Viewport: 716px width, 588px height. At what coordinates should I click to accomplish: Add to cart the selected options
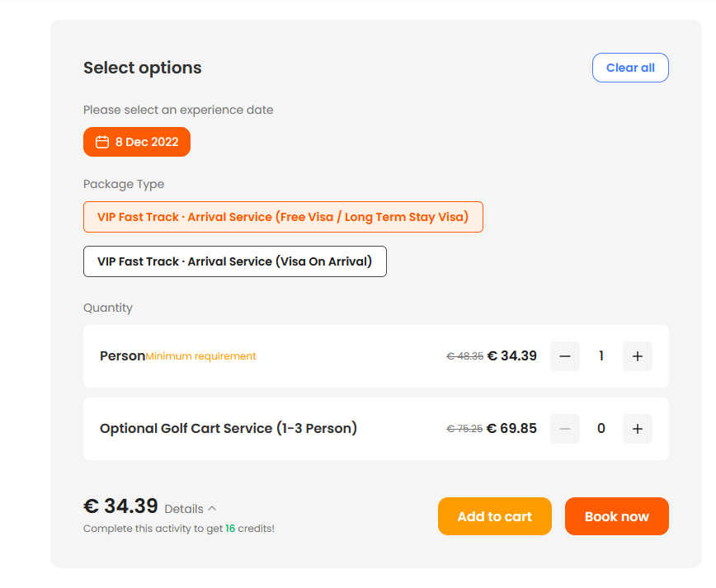[495, 516]
